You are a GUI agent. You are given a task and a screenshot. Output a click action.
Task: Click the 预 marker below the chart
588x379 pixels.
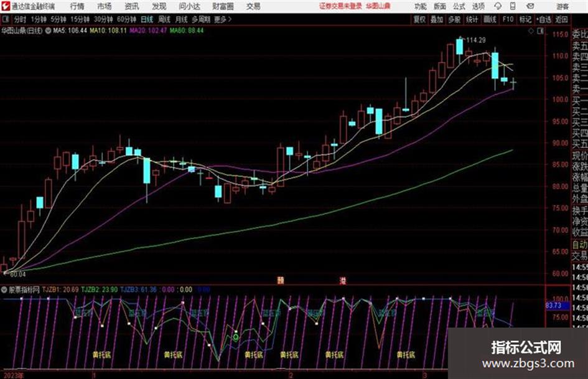coord(280,280)
